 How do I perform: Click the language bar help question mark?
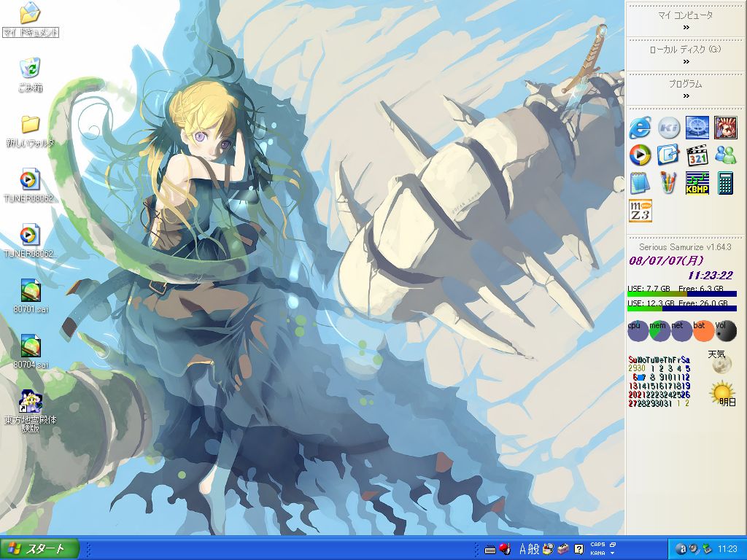click(x=578, y=549)
